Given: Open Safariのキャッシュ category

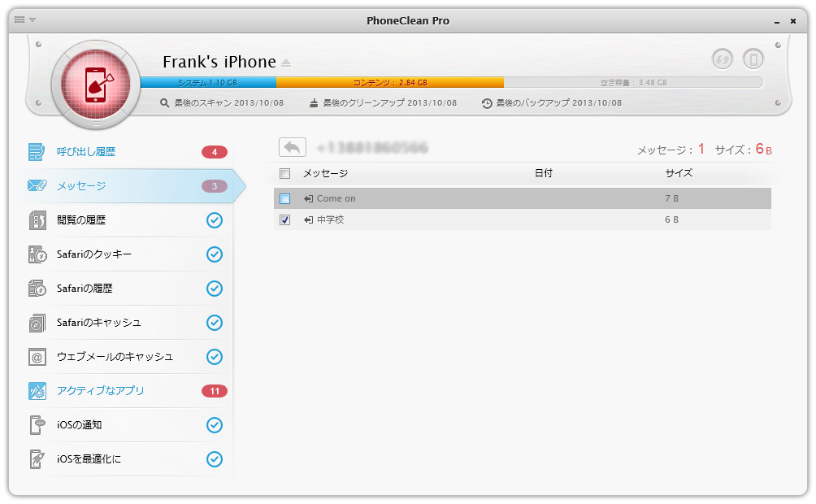Looking at the screenshot, I should [x=99, y=323].
